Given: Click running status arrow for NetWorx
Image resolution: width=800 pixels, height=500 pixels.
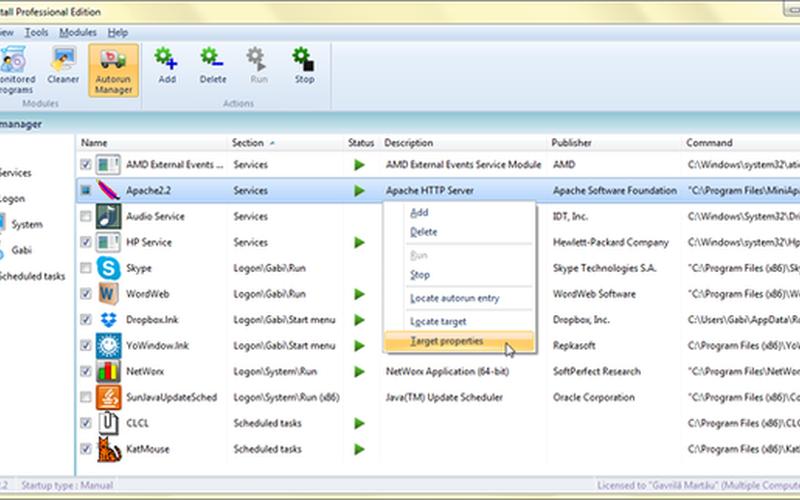Looking at the screenshot, I should pyautogui.click(x=360, y=371).
